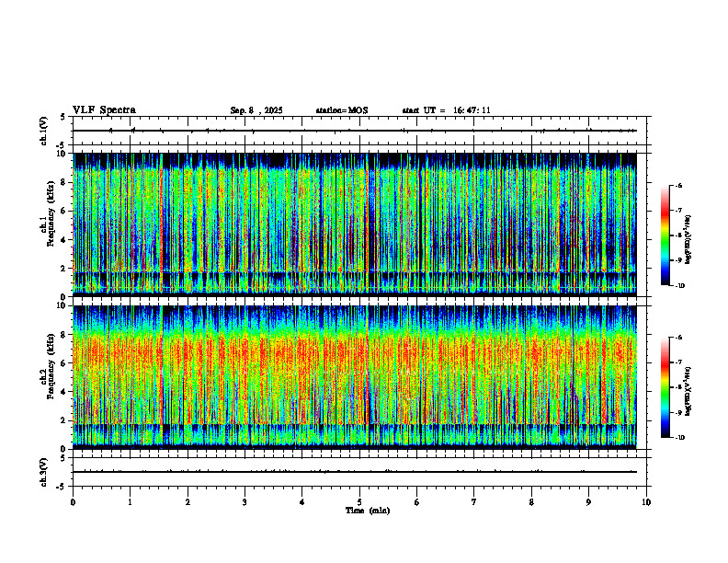The height and width of the screenshot is (563, 728).
Task: Click the ch.1 "Frequency (kHz)" axis label
Action: coord(51,214)
